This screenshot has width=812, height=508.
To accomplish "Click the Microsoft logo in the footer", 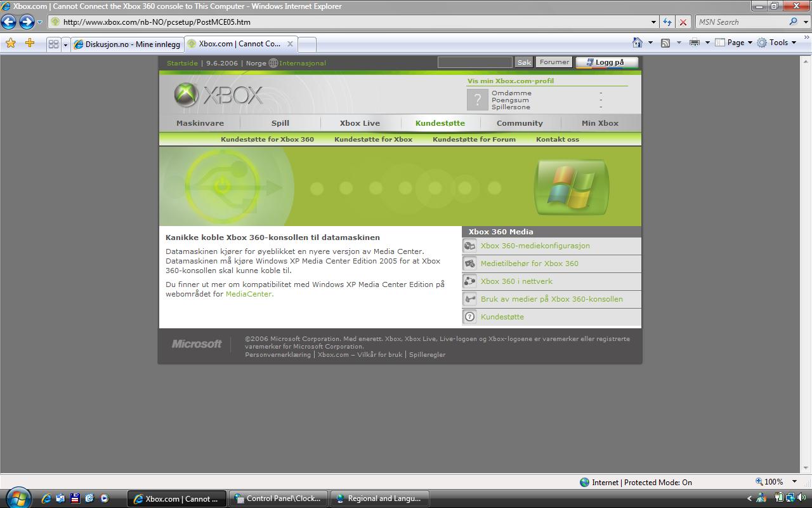I will [197, 344].
